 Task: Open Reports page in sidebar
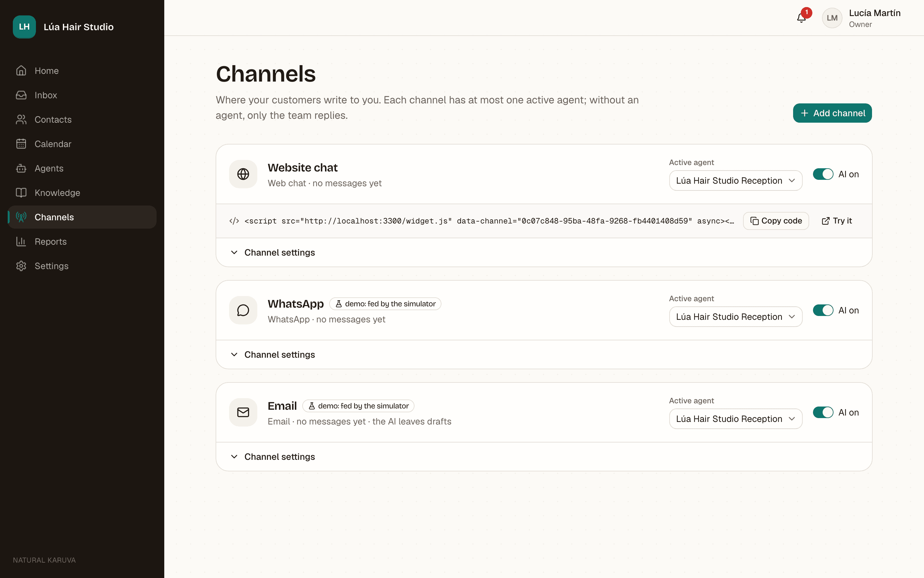pyautogui.click(x=82, y=241)
